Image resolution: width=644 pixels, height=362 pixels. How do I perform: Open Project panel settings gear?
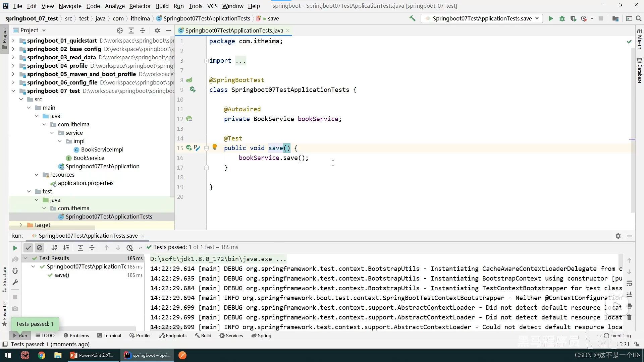157,31
